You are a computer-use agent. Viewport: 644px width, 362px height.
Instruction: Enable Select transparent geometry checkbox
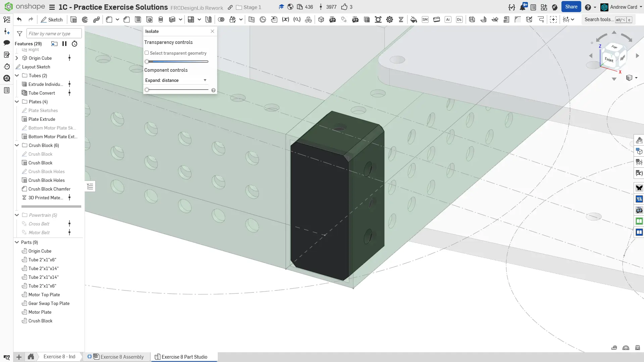(147, 53)
